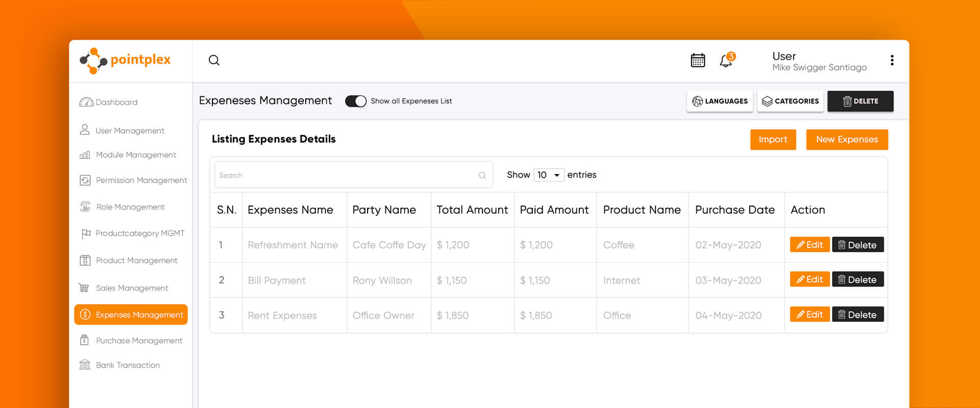Image resolution: width=980 pixels, height=408 pixels.
Task: Click the Role Management icon
Action: pos(85,207)
